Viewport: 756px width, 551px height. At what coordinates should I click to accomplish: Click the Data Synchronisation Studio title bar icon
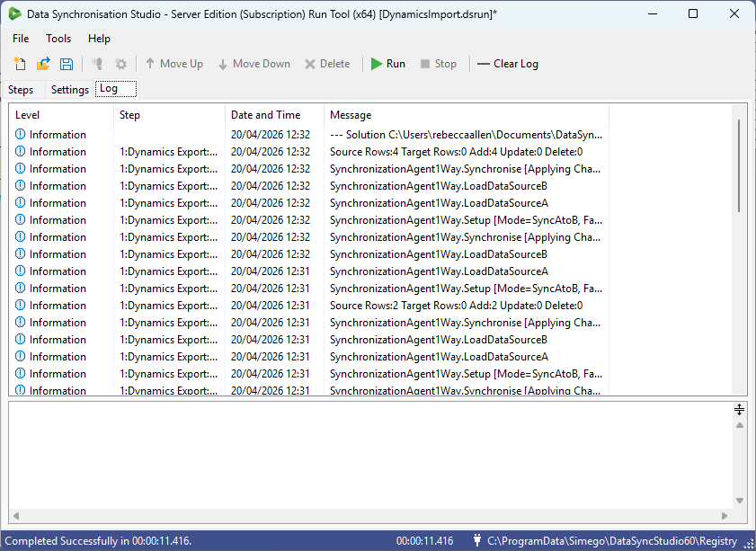tap(13, 13)
